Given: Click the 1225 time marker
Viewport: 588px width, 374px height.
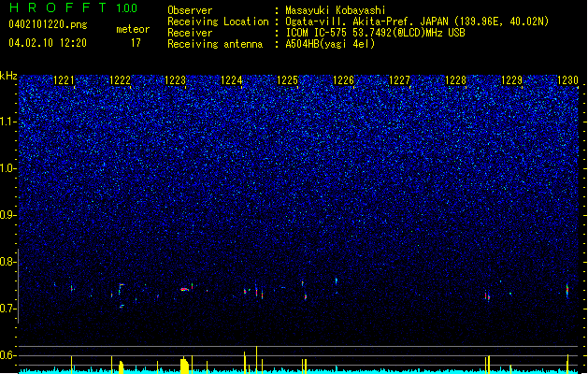Looking at the screenshot, I should 287,79.
